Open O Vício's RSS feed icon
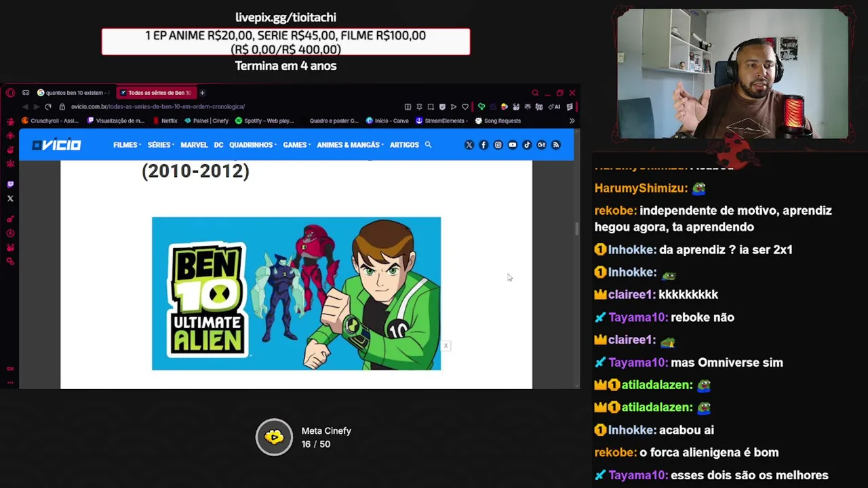 (x=555, y=145)
